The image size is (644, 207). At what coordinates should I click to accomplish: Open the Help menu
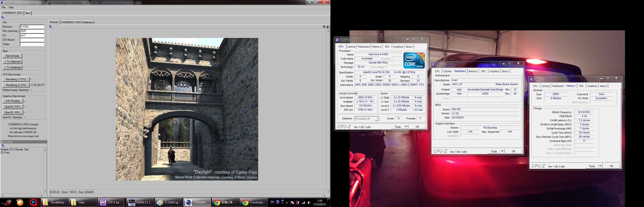click(x=11, y=8)
